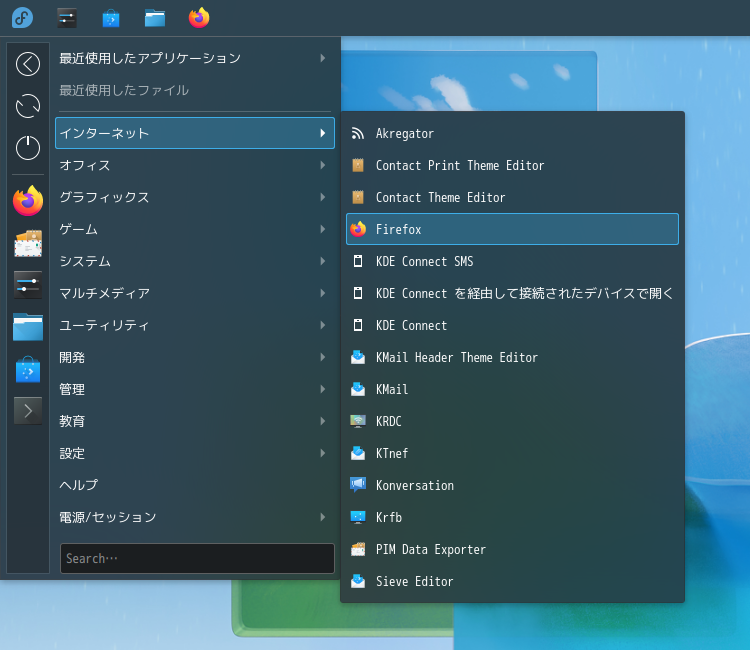Click the KDE Connect SMS label
The image size is (750, 650).
424,262
